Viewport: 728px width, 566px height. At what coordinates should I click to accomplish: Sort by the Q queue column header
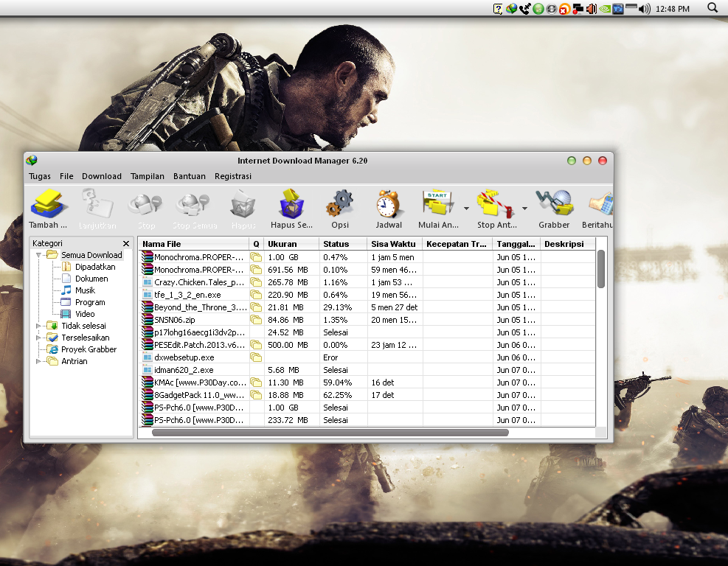tap(256, 244)
